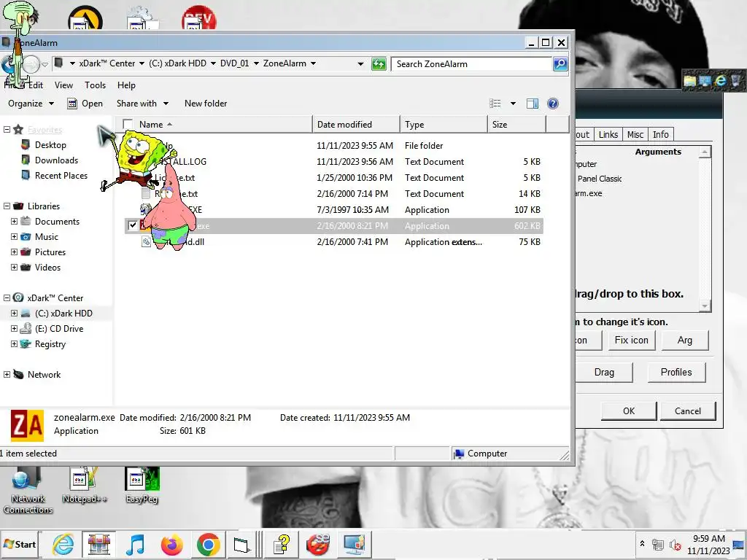Click the green refresh button in address bar
Image resolution: width=747 pixels, height=560 pixels.
pyautogui.click(x=379, y=64)
